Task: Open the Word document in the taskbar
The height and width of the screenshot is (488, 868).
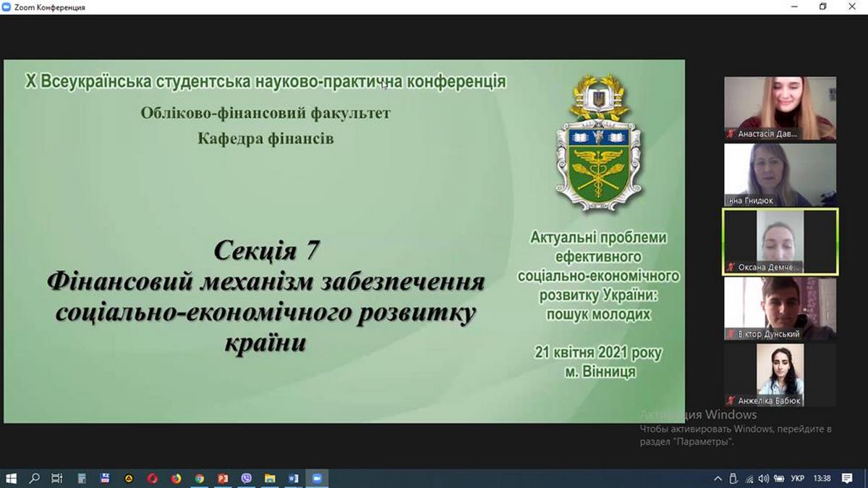Action: coord(293,479)
